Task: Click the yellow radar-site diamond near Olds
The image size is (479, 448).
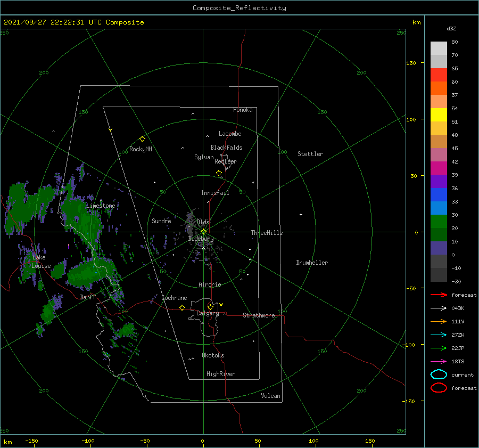Action: pyautogui.click(x=203, y=232)
